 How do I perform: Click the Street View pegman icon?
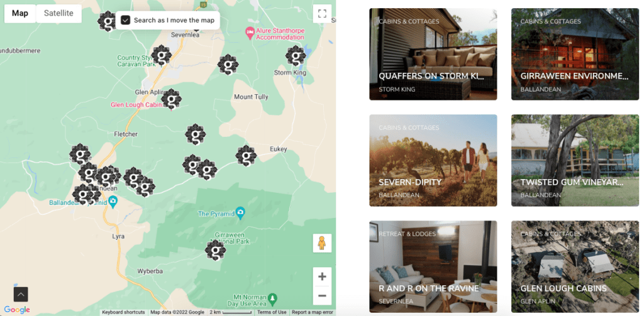pyautogui.click(x=322, y=243)
